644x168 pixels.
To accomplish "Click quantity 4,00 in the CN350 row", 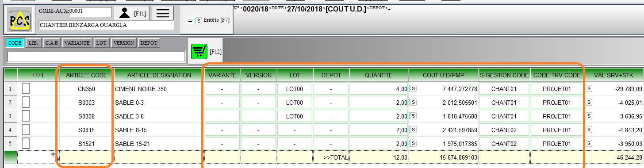I will click(x=379, y=89).
